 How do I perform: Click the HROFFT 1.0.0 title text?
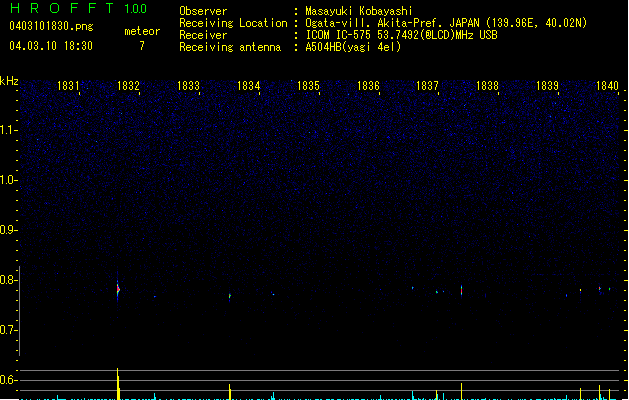click(x=78, y=8)
